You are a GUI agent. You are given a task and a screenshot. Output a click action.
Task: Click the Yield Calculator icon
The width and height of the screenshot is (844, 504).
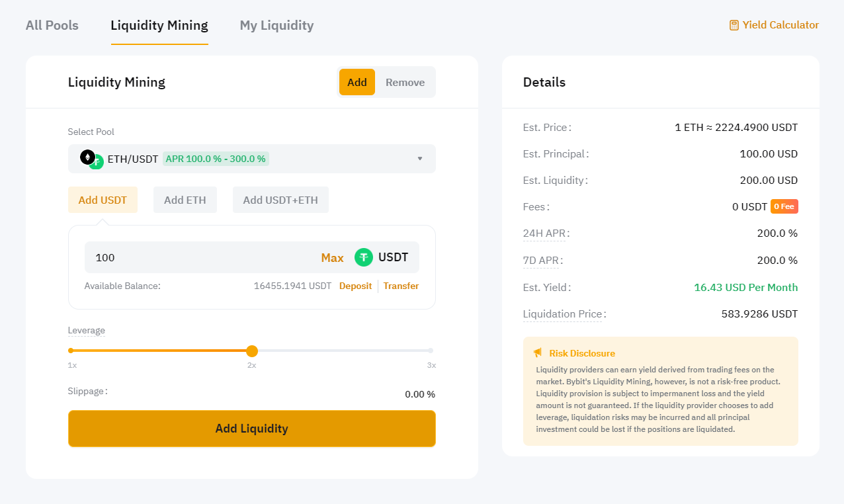[x=734, y=25]
